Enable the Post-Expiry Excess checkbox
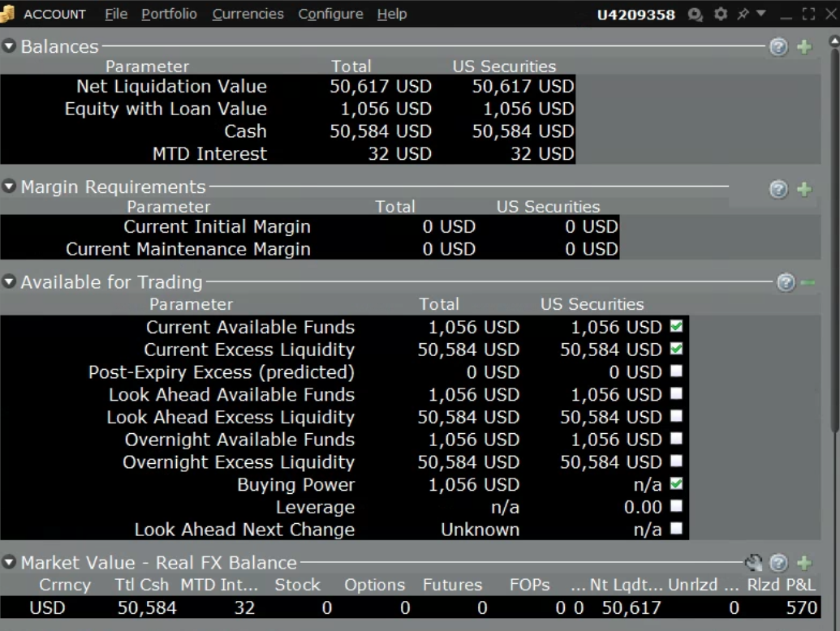 click(676, 371)
